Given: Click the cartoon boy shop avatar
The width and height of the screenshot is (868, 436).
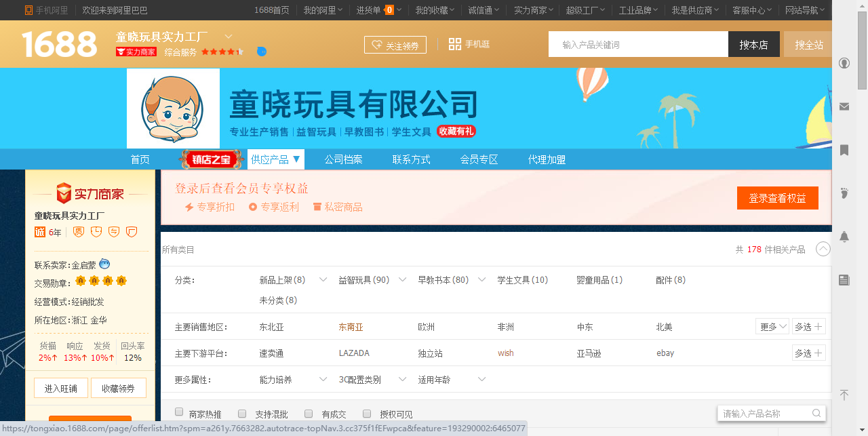Looking at the screenshot, I should [173, 108].
